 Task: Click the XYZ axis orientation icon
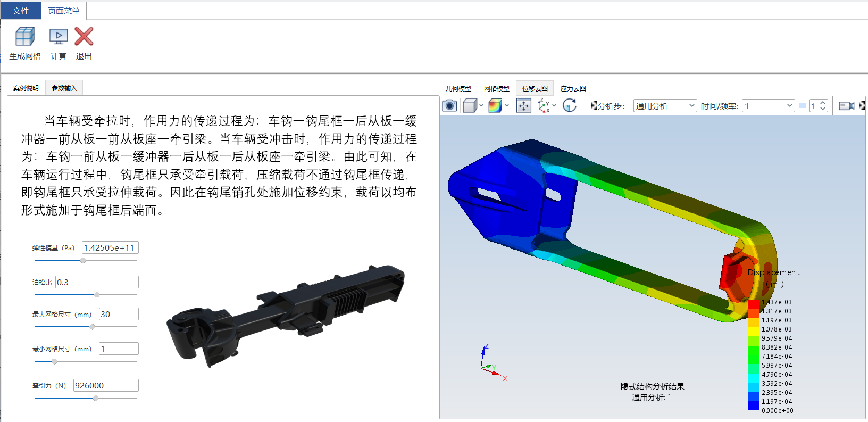click(x=544, y=105)
